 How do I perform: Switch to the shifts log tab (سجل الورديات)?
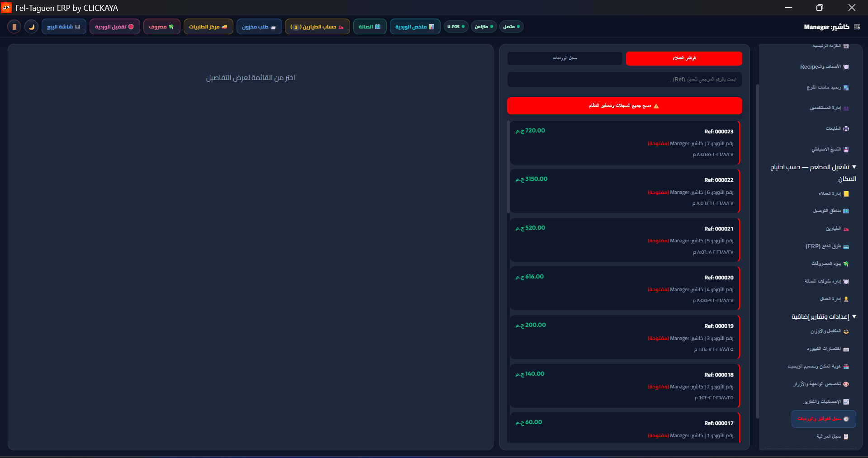pos(564,58)
